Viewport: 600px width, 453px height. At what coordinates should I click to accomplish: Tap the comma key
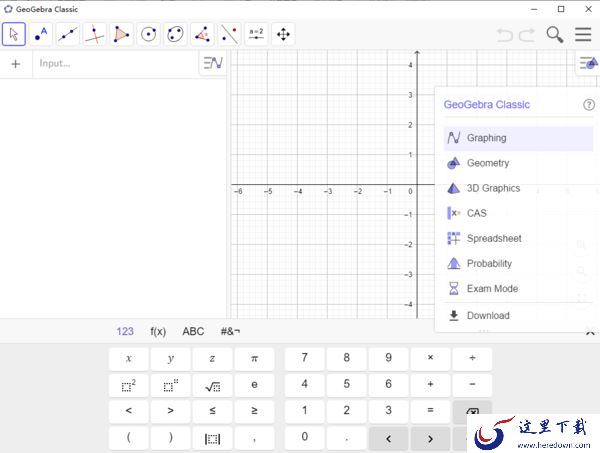click(x=254, y=438)
